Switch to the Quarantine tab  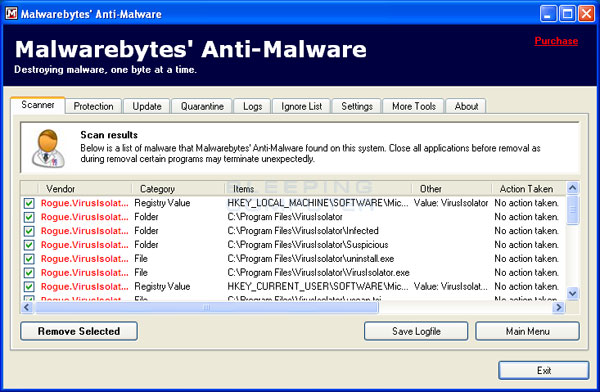click(x=202, y=106)
